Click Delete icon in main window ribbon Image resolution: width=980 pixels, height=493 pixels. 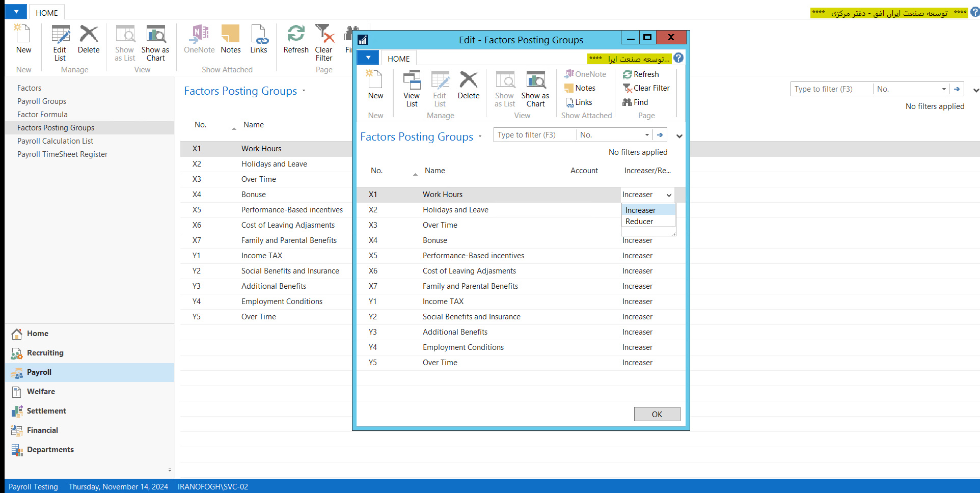(89, 40)
